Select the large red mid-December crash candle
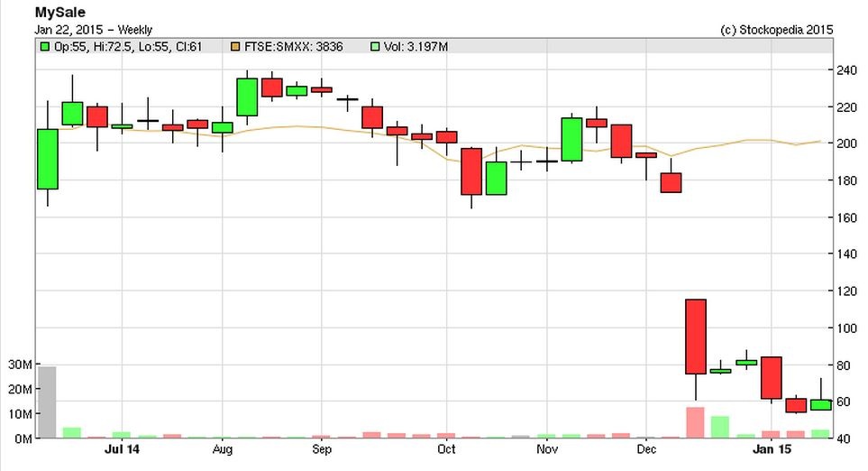 coord(695,337)
